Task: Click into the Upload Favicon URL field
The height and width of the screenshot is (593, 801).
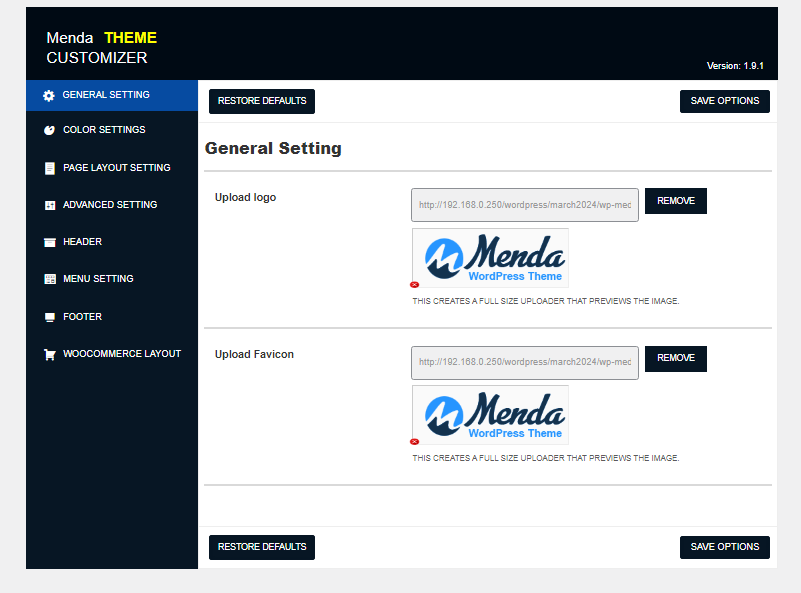Action: pyautogui.click(x=524, y=362)
